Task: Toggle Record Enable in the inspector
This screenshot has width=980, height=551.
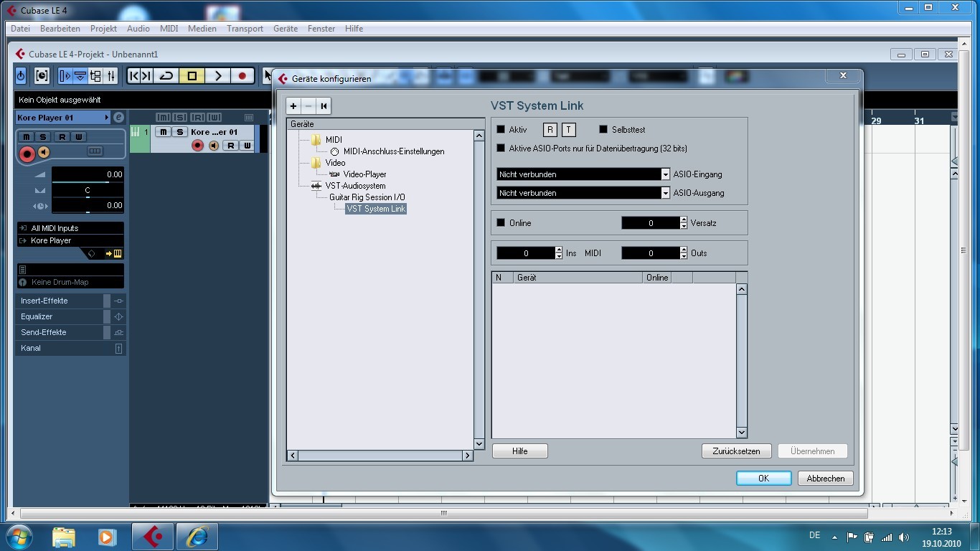Action: (27, 153)
